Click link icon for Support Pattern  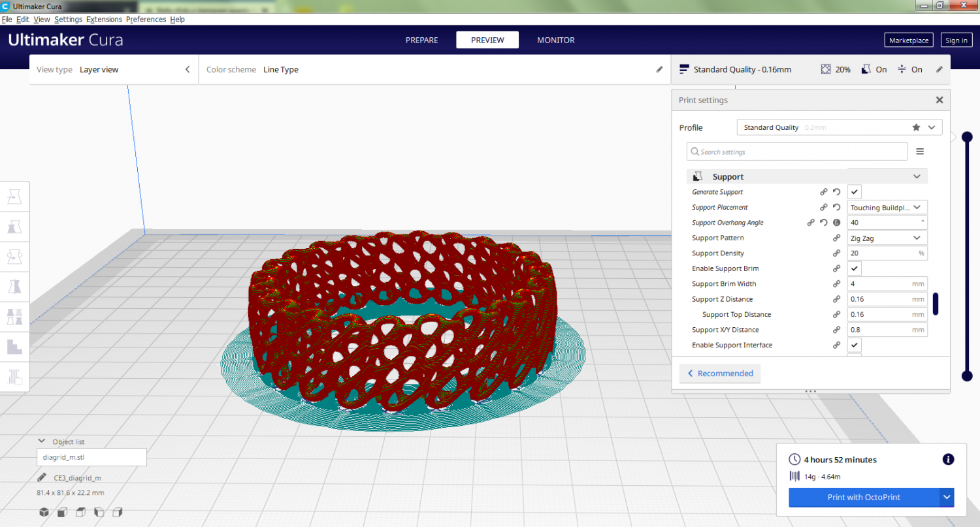(836, 238)
